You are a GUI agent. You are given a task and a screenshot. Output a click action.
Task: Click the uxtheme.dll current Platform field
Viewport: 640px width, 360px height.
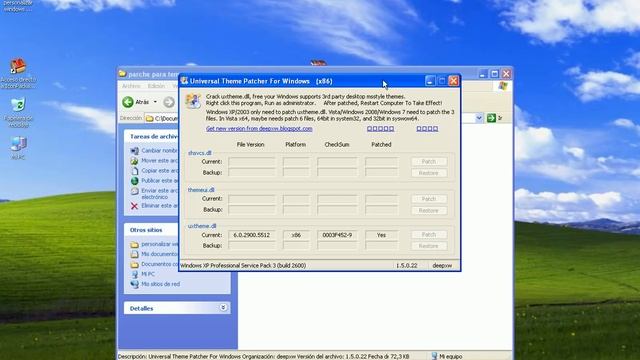pyautogui.click(x=296, y=235)
